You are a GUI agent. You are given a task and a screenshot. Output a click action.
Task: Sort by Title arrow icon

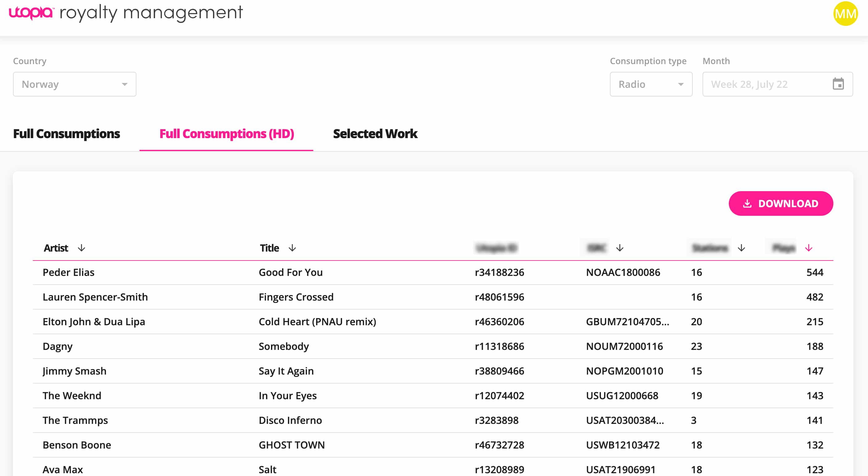292,248
